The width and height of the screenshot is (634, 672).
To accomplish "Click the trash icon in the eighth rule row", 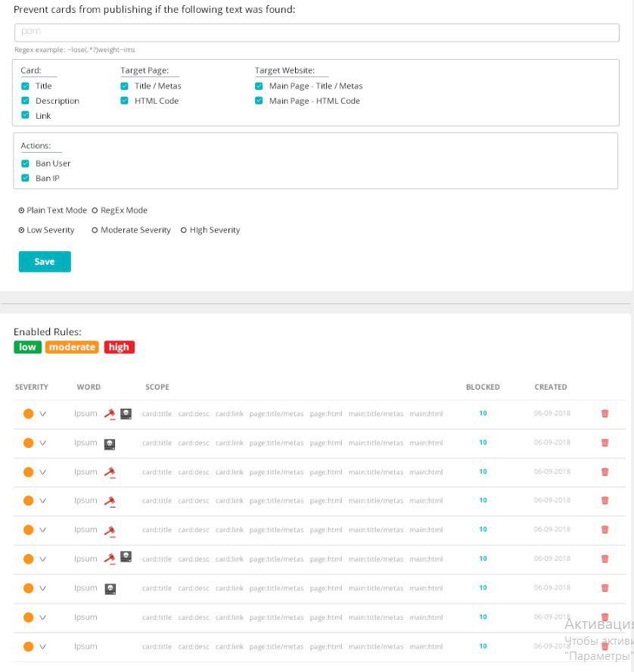I will [604, 618].
